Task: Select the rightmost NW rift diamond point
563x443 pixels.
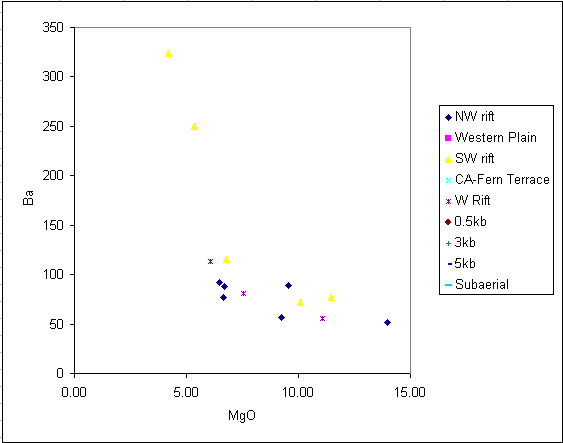Action: [387, 322]
